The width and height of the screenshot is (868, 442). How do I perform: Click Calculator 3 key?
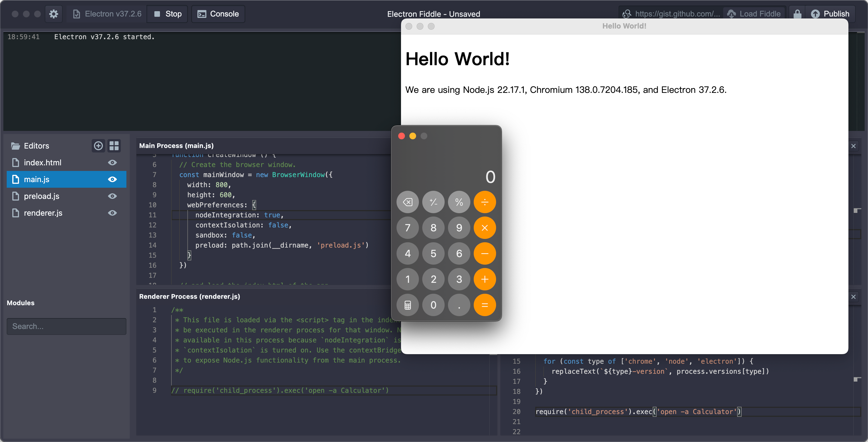pyautogui.click(x=459, y=279)
